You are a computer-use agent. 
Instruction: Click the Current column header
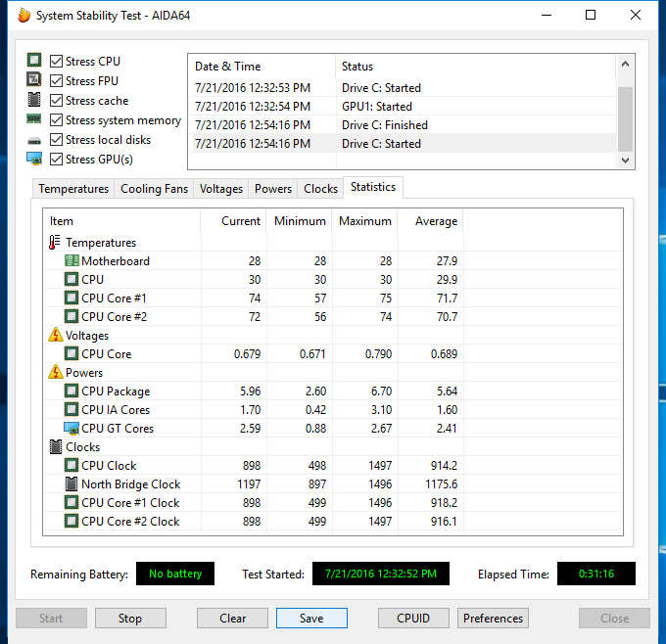point(233,221)
